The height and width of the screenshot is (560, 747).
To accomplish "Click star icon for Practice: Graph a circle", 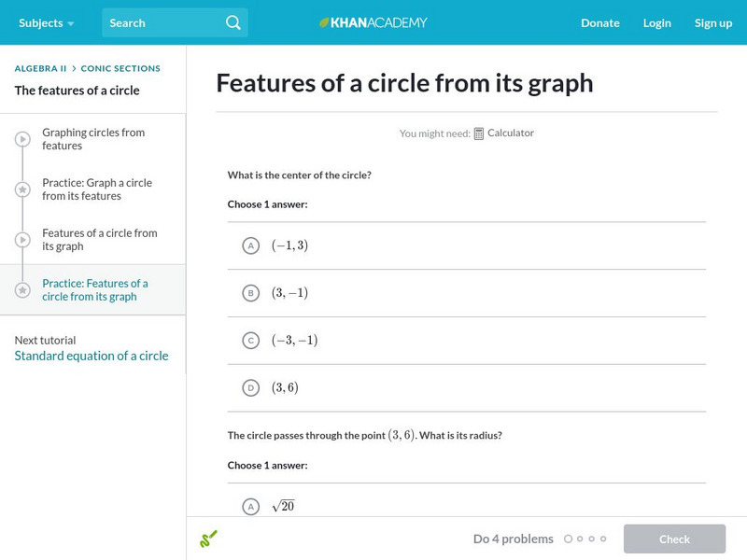I will 22,189.
